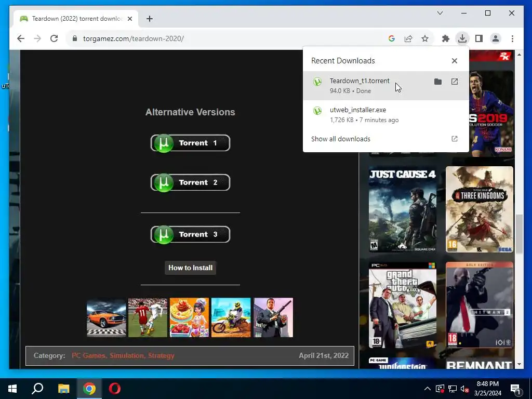Open the Just Cause 4 cover
The width and height of the screenshot is (532, 399).
[403, 209]
